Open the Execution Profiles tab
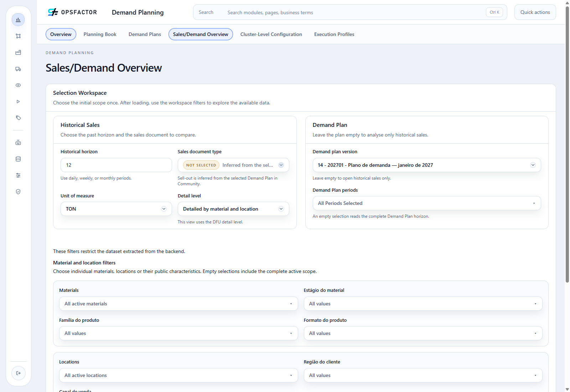This screenshot has height=392, width=570. (334, 34)
